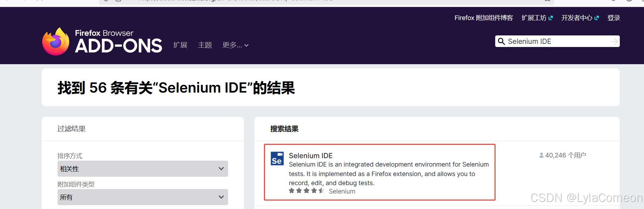Click the 排序方式 label
Screen dimensions: 644x209
tap(70, 156)
